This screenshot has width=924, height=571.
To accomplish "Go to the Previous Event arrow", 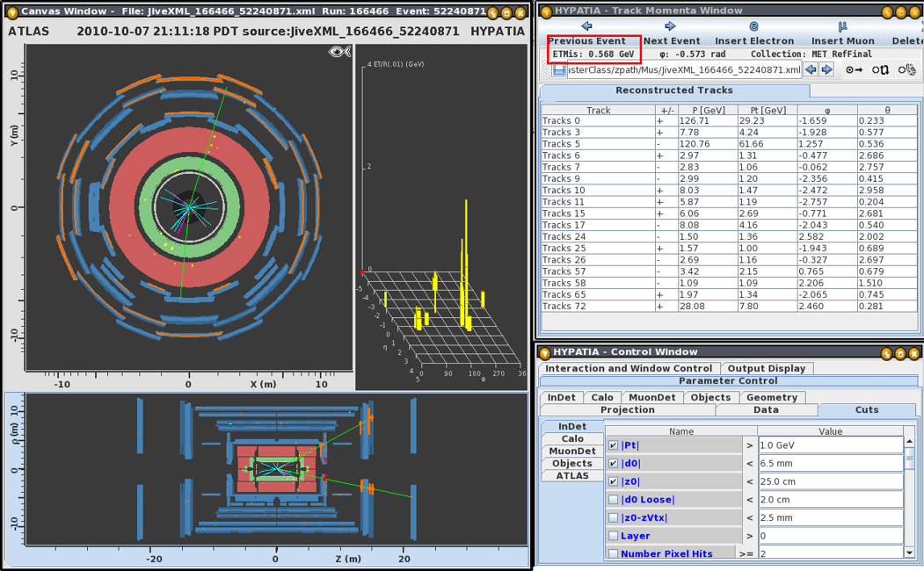I will [x=586, y=26].
